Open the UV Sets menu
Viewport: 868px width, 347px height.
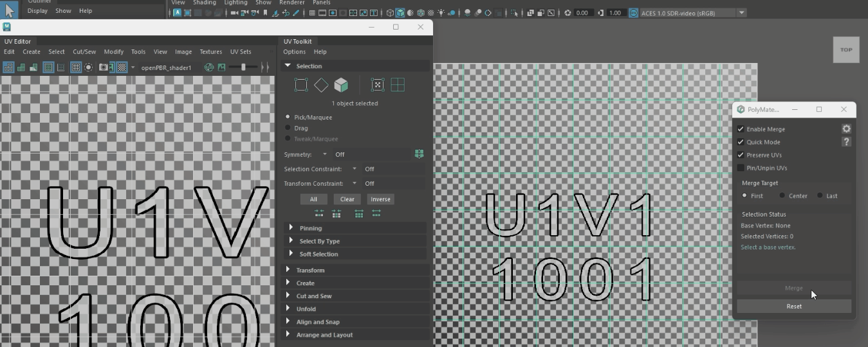pyautogui.click(x=241, y=51)
